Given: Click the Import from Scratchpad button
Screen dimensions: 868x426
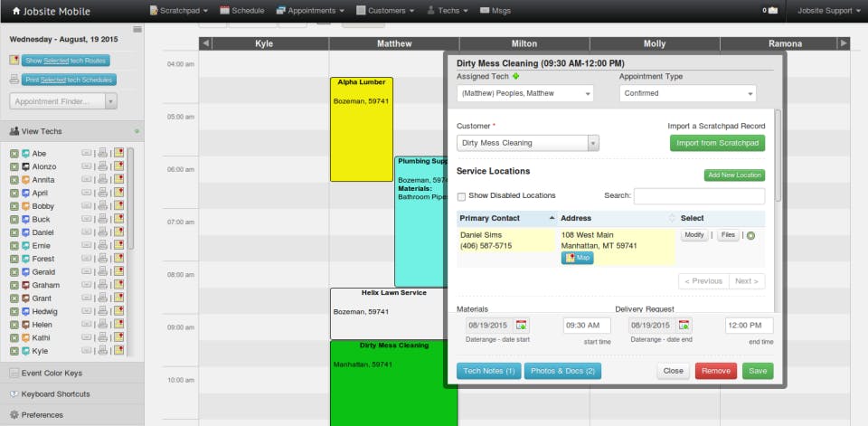Looking at the screenshot, I should (x=717, y=143).
